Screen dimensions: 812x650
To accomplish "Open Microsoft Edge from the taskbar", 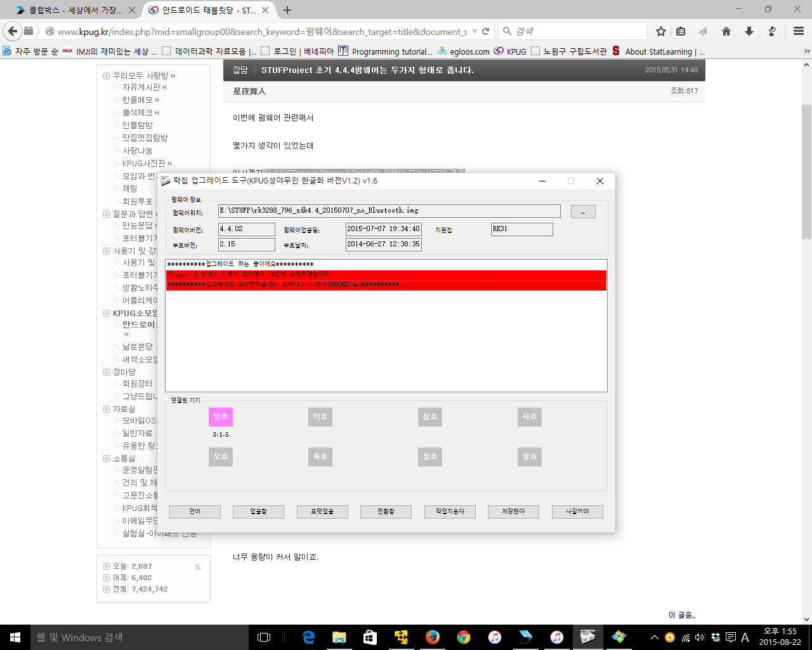I will click(x=308, y=637).
